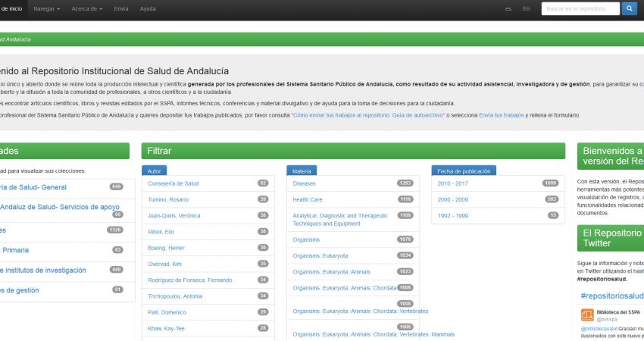Open the Navegar dropdown menu
This screenshot has width=644, height=341.
coord(46,8)
